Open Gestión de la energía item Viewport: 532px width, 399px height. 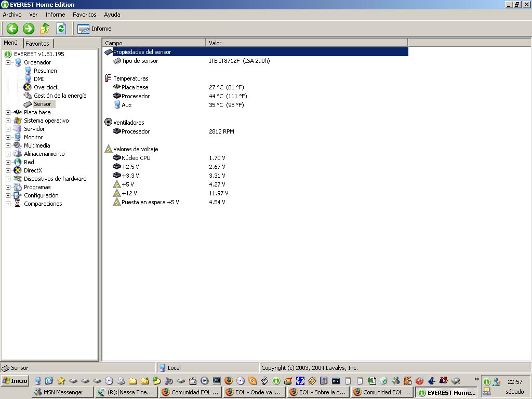point(60,96)
